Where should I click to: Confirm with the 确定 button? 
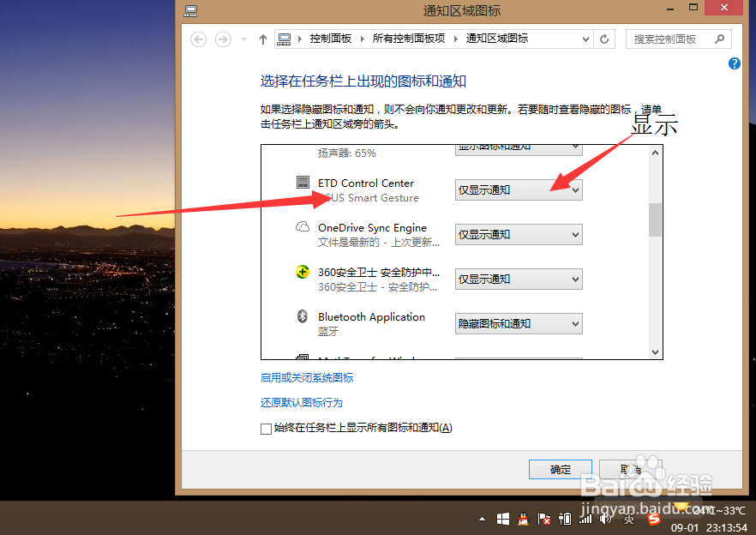coord(561,469)
